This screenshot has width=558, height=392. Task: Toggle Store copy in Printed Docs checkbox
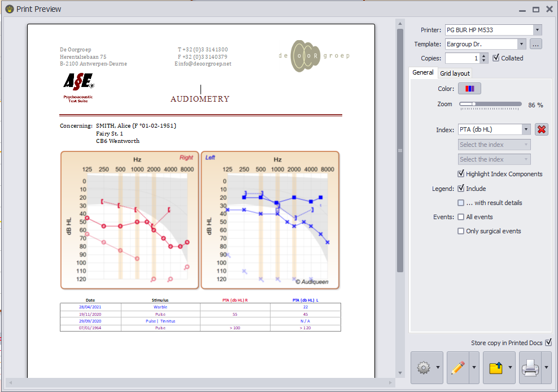548,342
